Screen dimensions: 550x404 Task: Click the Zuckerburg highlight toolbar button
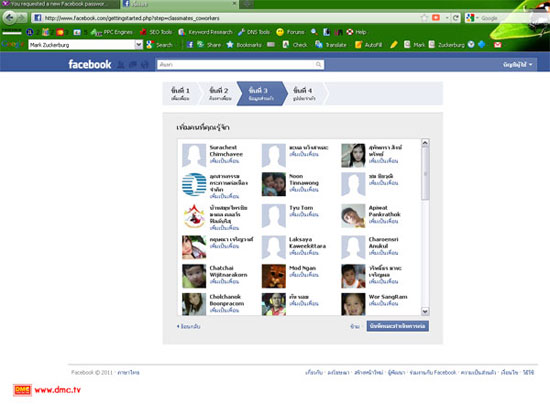tap(447, 45)
